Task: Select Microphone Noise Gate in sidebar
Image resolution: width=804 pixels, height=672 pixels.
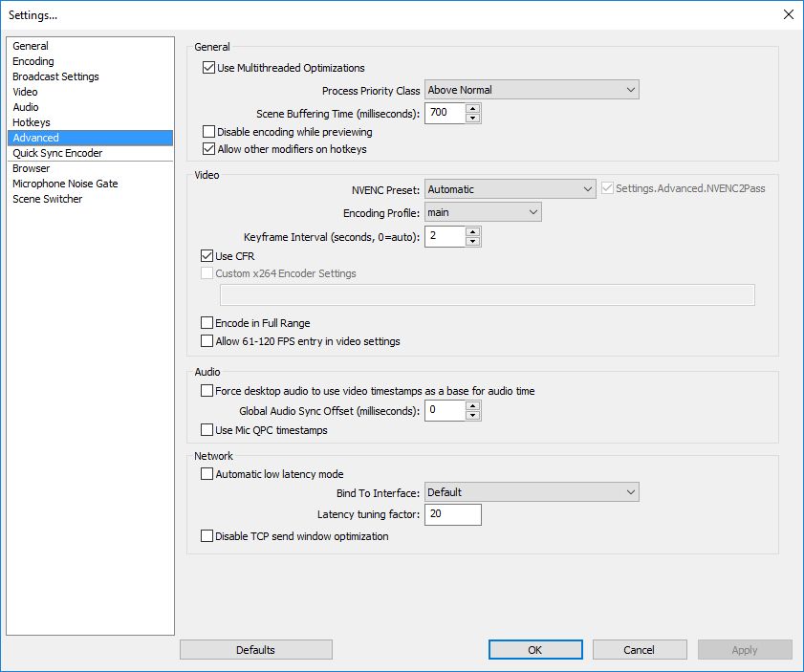Action: point(65,184)
